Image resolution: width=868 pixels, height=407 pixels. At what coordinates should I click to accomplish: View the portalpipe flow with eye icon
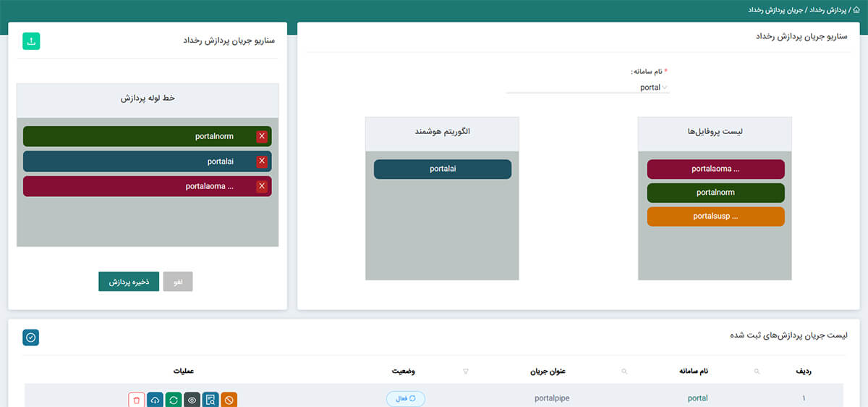(x=192, y=400)
